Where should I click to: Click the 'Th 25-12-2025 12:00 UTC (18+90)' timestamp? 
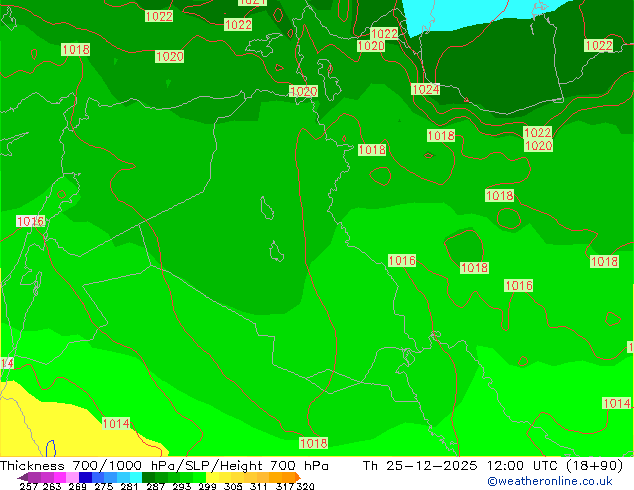point(493,466)
